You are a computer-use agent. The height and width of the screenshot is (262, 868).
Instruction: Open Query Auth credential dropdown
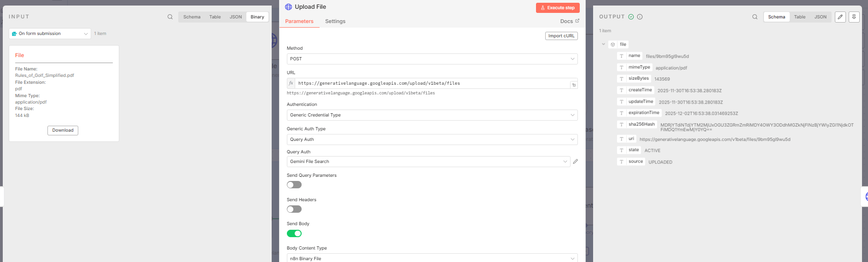coord(428,162)
